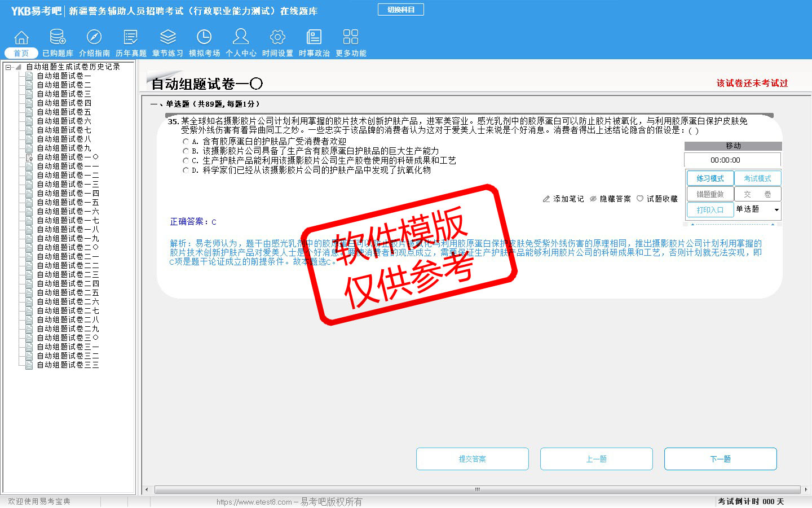The image size is (812, 508).
Task: Open 时间设置 gear icon
Action: point(277,38)
